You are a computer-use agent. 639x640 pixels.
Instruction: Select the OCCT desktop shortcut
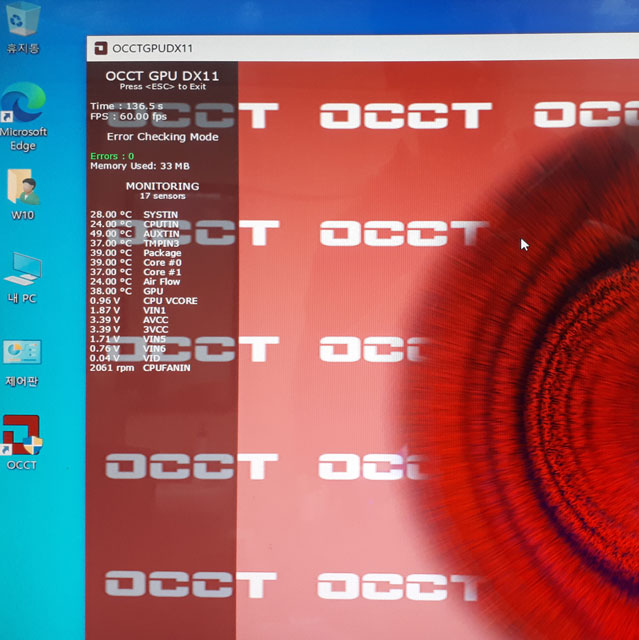[x=22, y=443]
